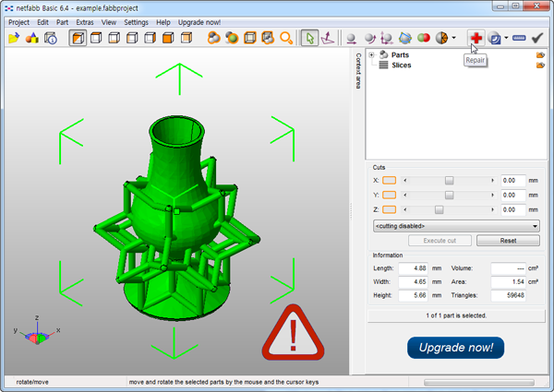Open the Help menu
This screenshot has height=392, width=554.
coord(163,22)
